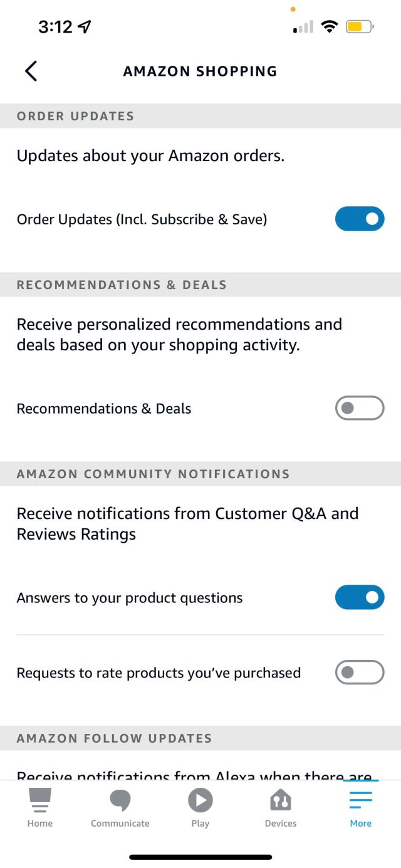401x868 pixels.
Task: Tap the Order Updates section header
Action: (x=76, y=116)
